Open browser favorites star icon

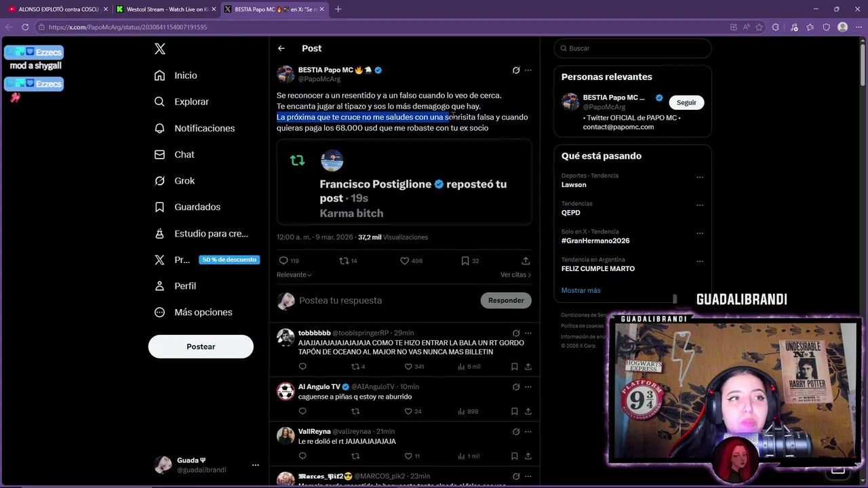pyautogui.click(x=810, y=27)
